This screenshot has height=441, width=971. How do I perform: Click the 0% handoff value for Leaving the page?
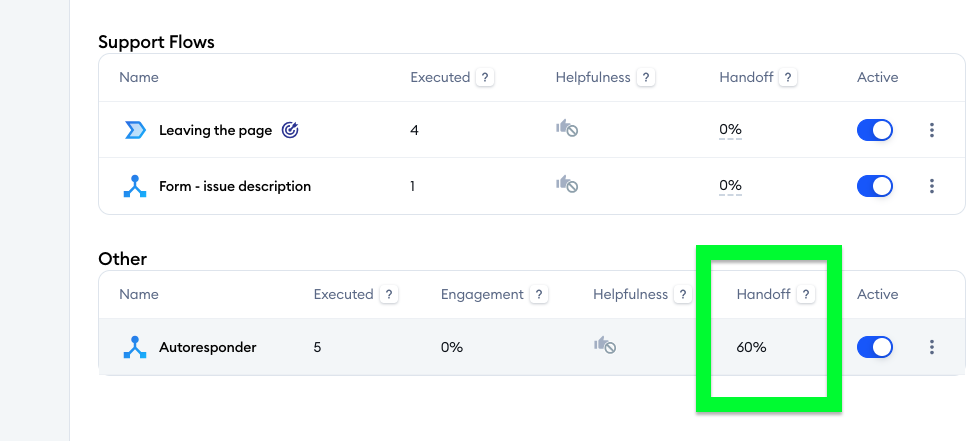730,129
